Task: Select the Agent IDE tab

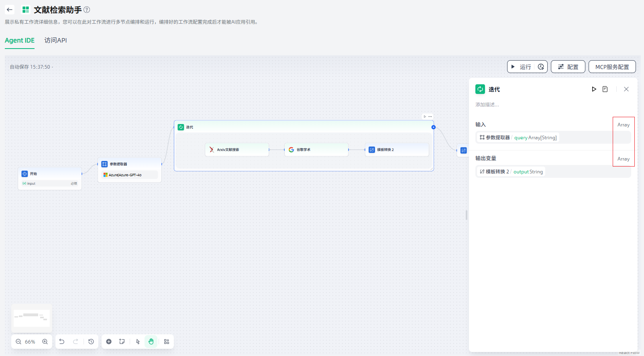Action: [x=20, y=40]
